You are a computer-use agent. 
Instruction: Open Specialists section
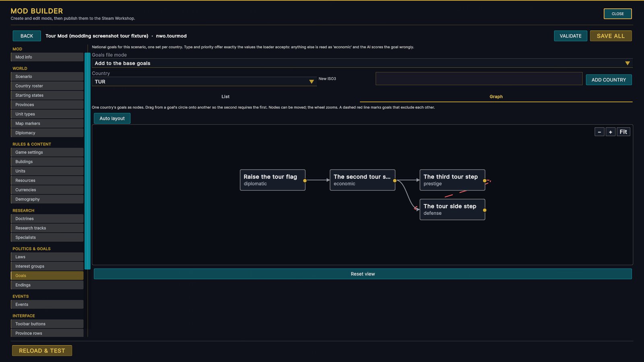pyautogui.click(x=47, y=237)
